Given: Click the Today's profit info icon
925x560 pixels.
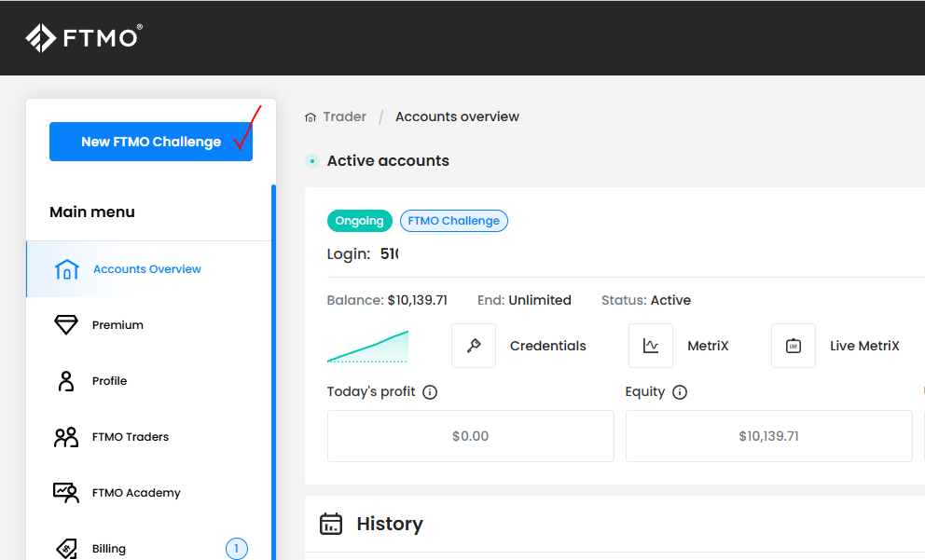Looking at the screenshot, I should (430, 392).
